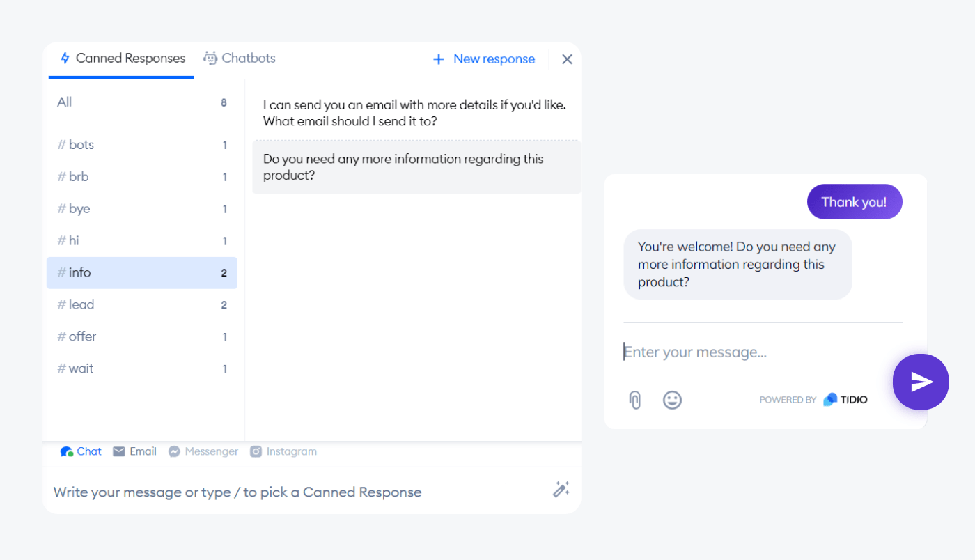Close the canned responses panel
This screenshot has height=560, width=975.
567,59
